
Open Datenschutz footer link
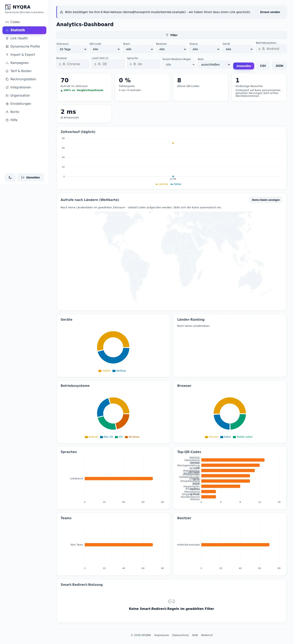pyautogui.click(x=180, y=635)
